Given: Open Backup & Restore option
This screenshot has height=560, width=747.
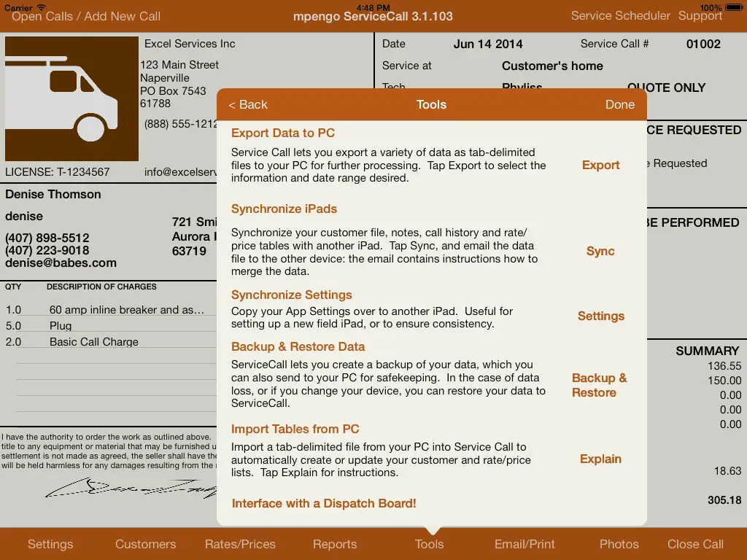Looking at the screenshot, I should (600, 385).
